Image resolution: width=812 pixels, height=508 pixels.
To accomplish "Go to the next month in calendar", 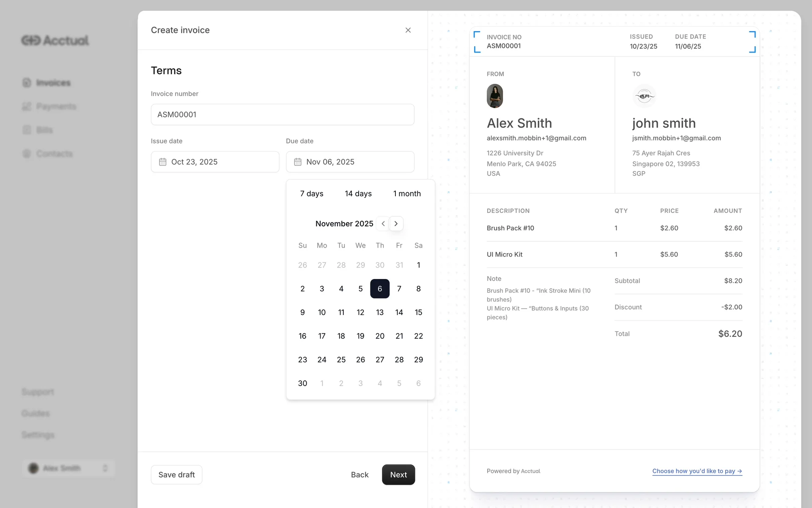I will 396,224.
